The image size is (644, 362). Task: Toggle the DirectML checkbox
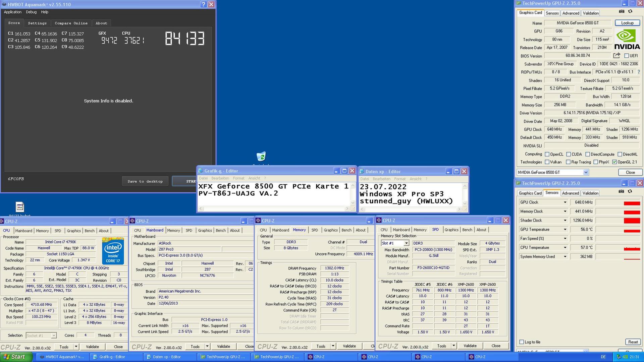pos(620,155)
